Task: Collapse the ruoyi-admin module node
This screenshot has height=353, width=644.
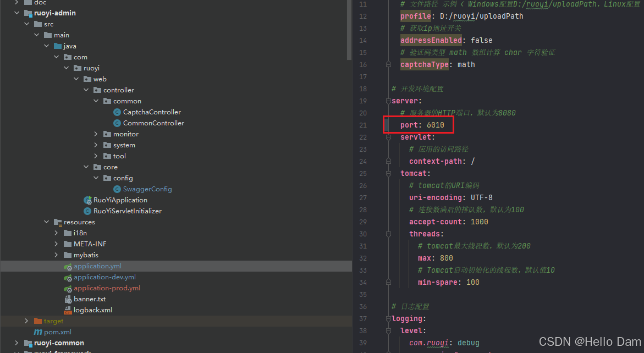Action: click(x=17, y=13)
